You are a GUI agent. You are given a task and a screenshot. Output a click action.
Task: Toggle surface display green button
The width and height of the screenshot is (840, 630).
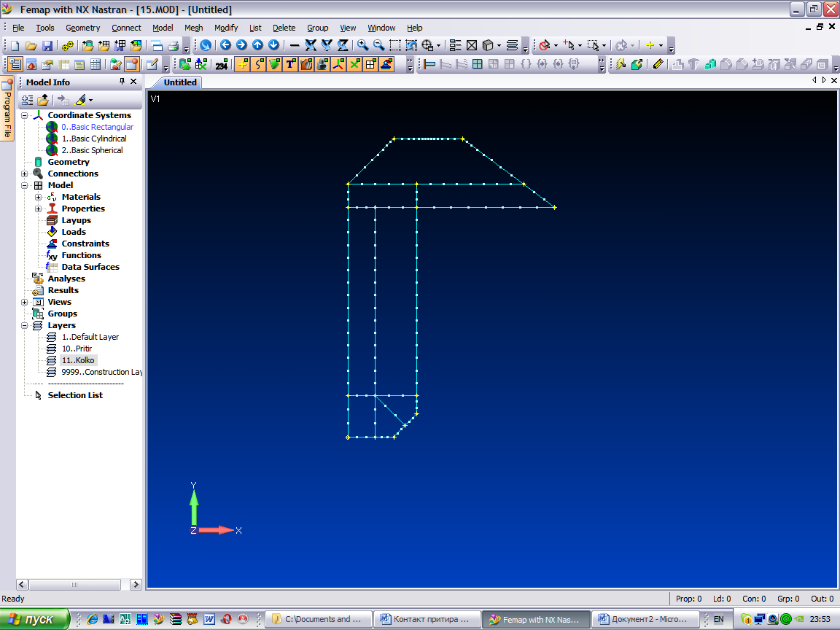pos(274,65)
